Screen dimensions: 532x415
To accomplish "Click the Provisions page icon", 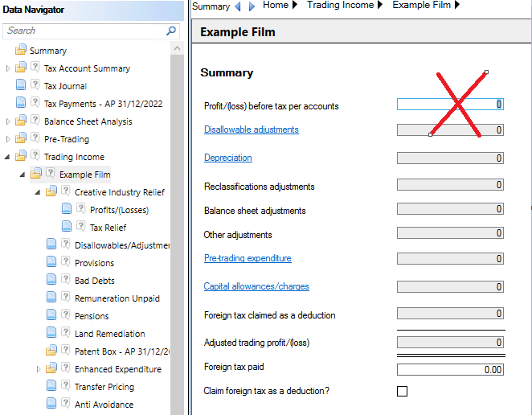I will pos(51,261).
